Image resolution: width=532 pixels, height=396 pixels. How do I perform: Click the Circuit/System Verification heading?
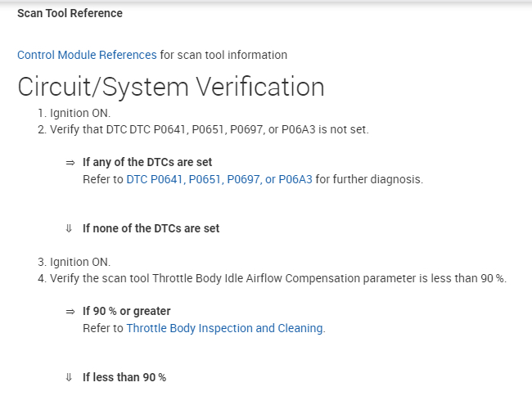pos(170,87)
